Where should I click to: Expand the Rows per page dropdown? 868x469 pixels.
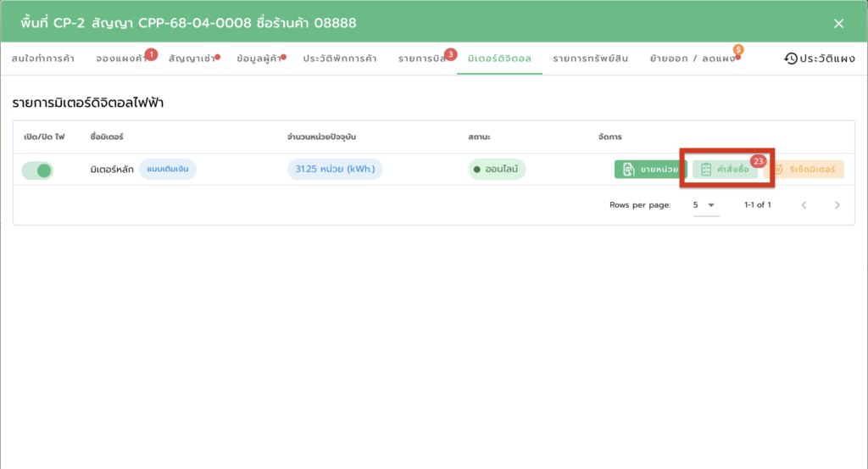pos(704,205)
